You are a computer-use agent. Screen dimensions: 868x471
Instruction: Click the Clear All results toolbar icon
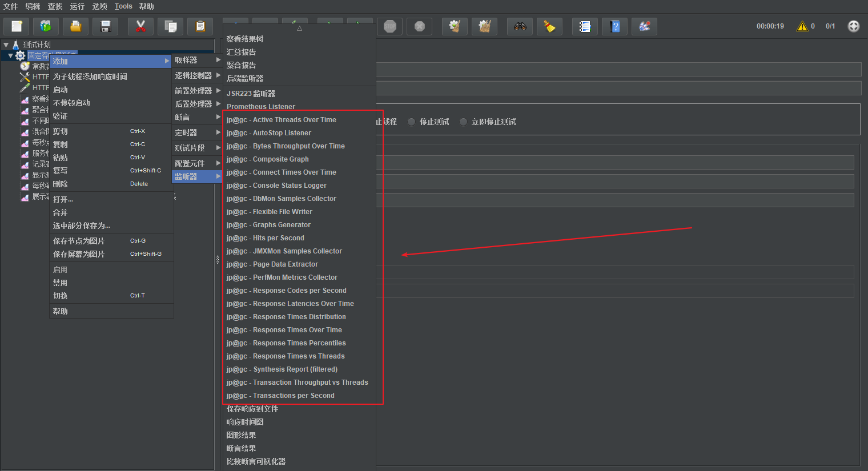click(x=485, y=26)
